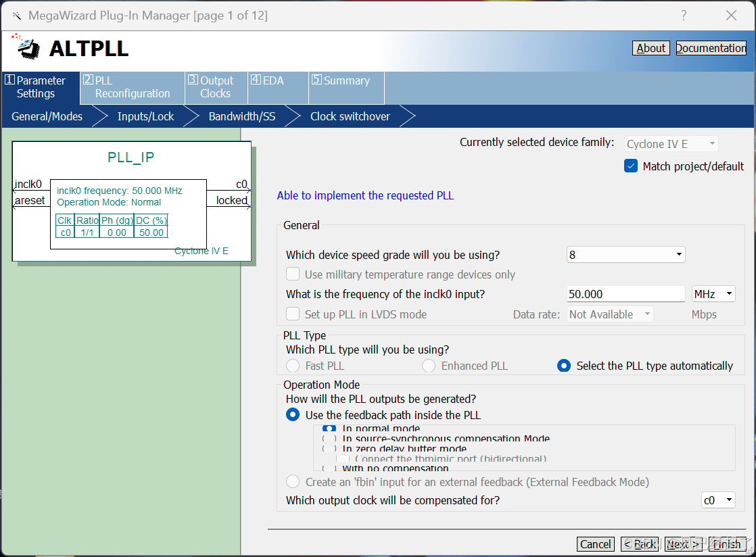Screen dimensions: 756x557
Task: Open compensated output clock c0 dropdown
Action: tap(718, 500)
